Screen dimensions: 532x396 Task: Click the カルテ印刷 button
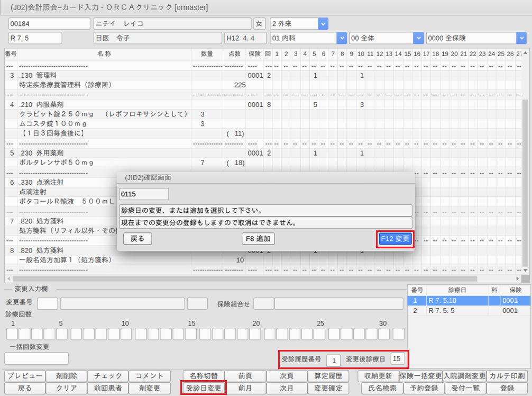(506, 376)
